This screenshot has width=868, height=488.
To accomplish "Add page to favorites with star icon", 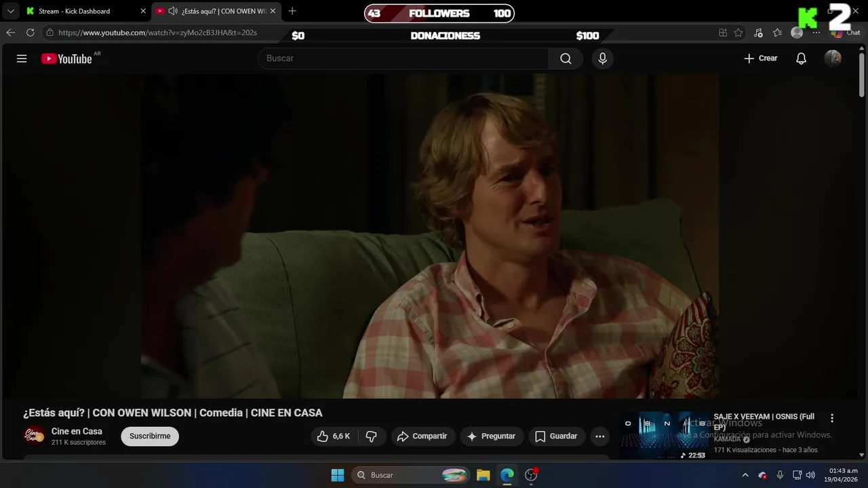I will 738,33.
